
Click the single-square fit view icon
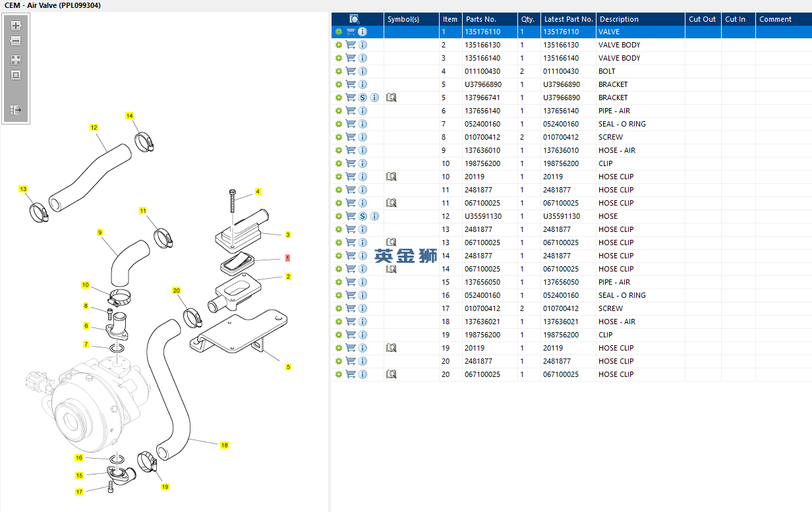pos(16,75)
